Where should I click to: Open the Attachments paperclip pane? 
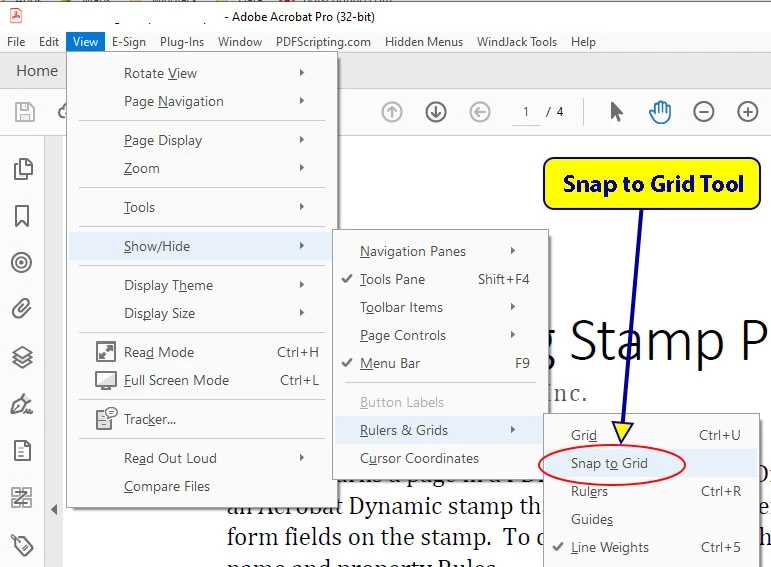[x=22, y=309]
